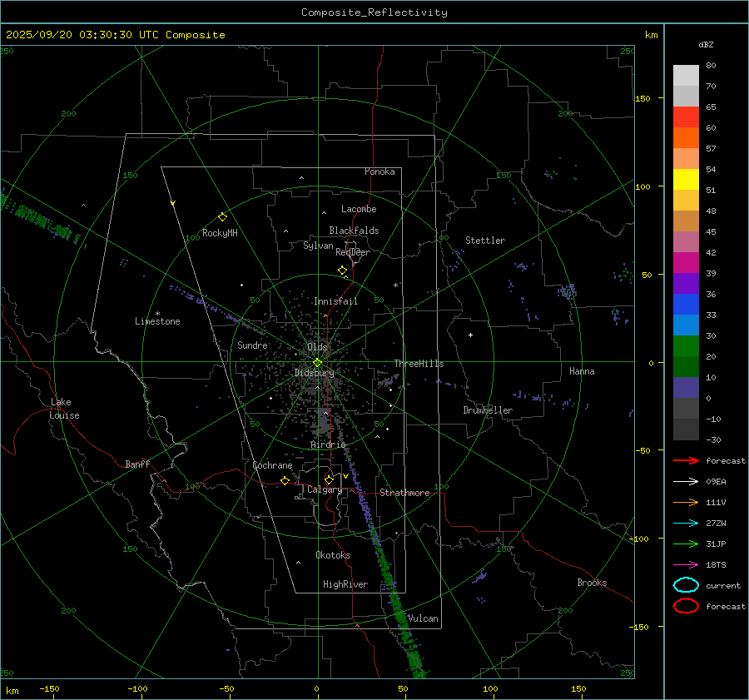Viewport: 749px width, 700px height.
Task: Click the Brooks city label
Action: coord(592,583)
